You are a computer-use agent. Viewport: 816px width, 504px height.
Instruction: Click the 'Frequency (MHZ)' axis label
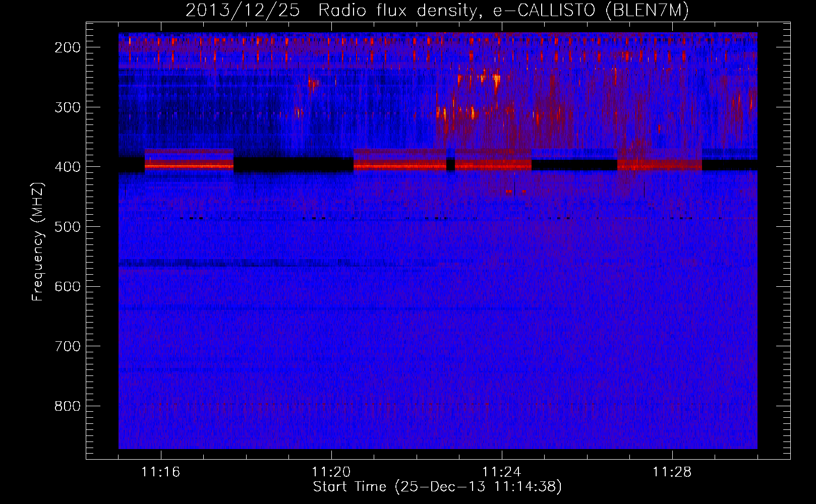click(37, 241)
